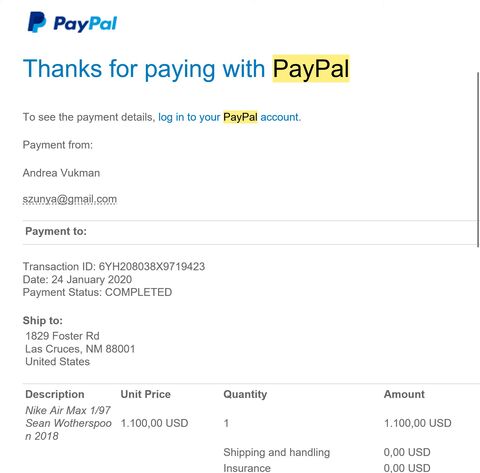Click the 1829 Foster Rd address line
This screenshot has height=473, width=480.
coord(62,336)
